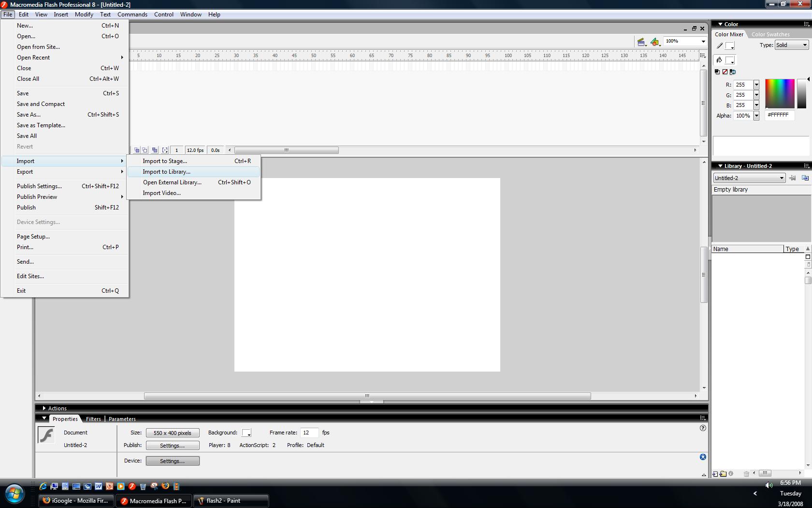Open the G value slider dropdown
The image size is (812, 508).
point(756,95)
